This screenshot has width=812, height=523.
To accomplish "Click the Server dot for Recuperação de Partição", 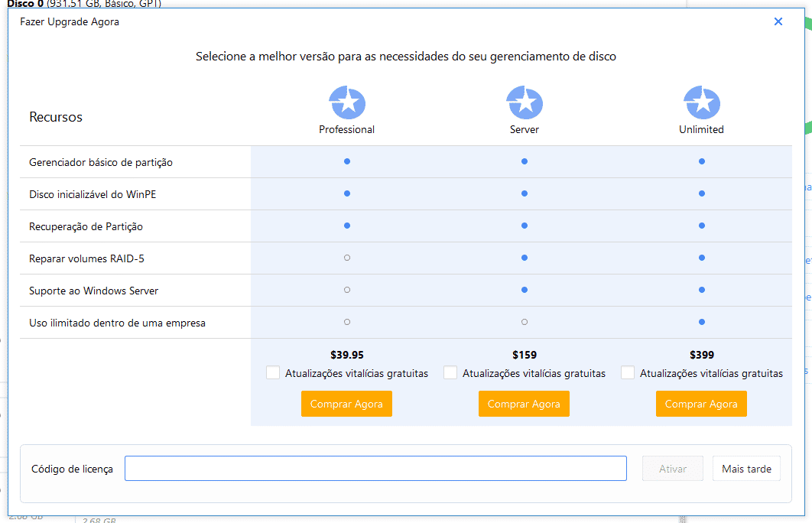I will tap(525, 226).
